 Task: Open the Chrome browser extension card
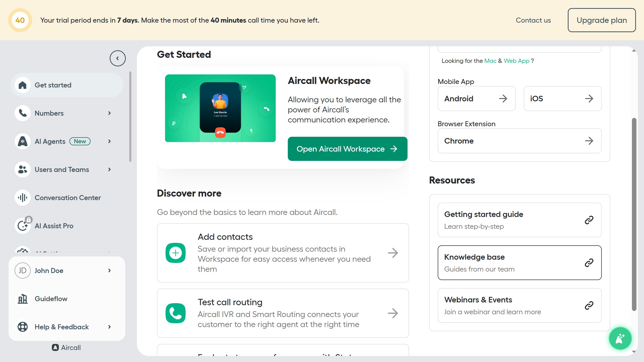tap(519, 141)
